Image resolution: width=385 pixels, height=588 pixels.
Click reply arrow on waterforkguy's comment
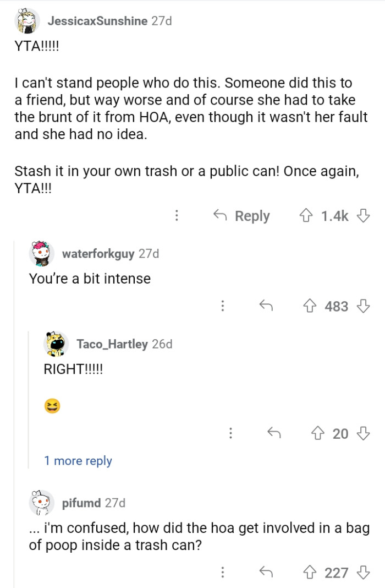click(x=267, y=306)
